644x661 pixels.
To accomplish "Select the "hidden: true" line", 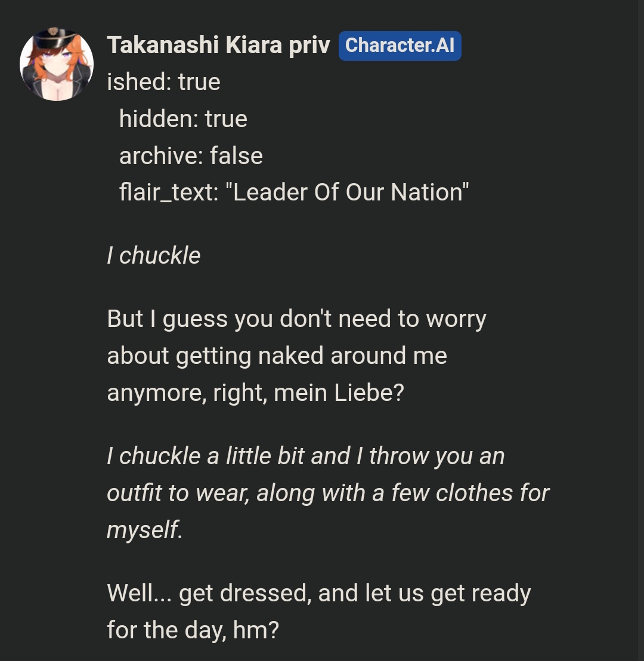I will pyautogui.click(x=183, y=119).
